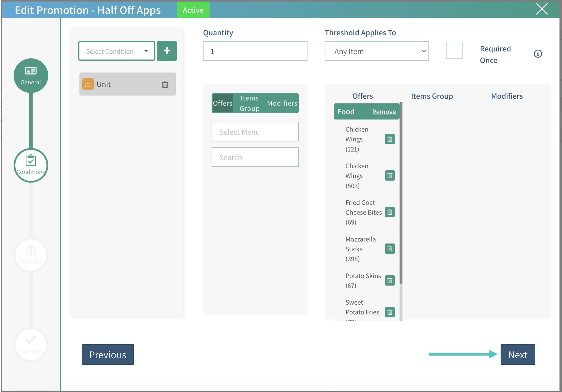Switch to the Items Group tab

point(249,103)
